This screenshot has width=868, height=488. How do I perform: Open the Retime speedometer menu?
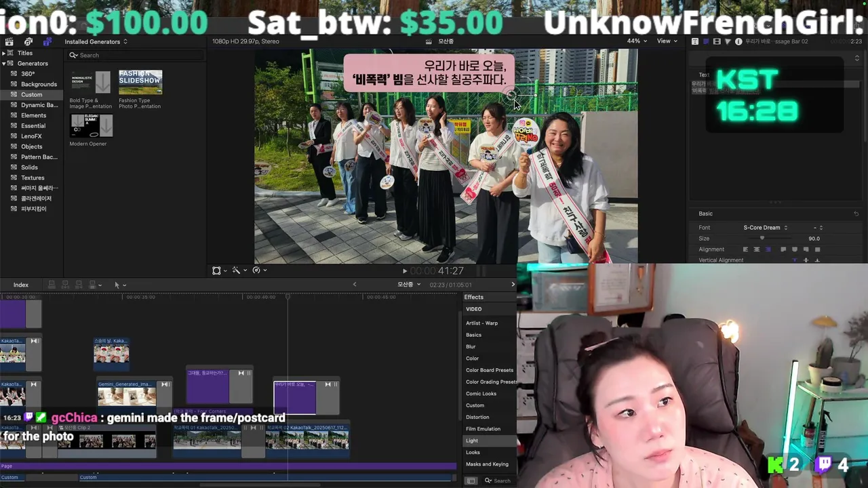[259, 270]
